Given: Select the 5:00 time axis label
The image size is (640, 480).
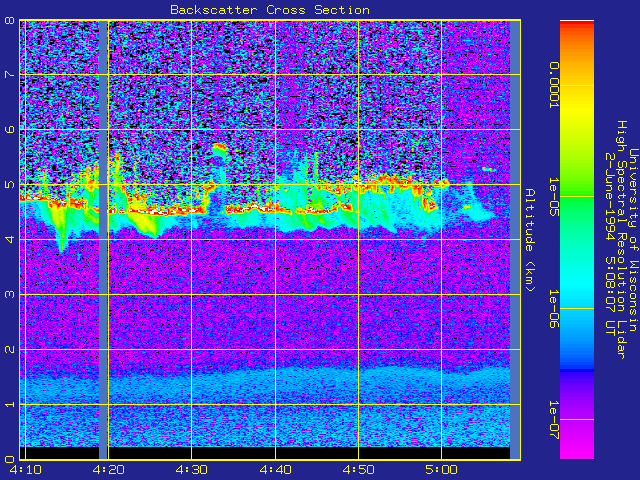Looking at the screenshot, I should click(441, 470).
